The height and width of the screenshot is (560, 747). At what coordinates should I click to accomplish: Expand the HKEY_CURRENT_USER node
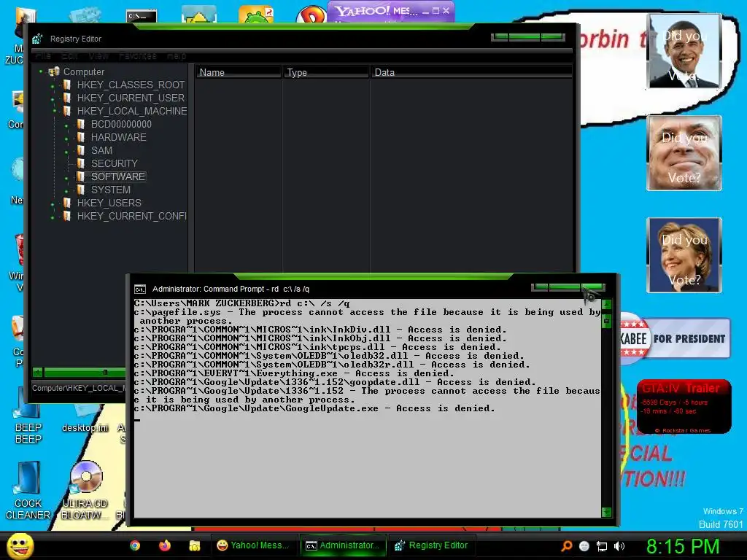point(53,99)
